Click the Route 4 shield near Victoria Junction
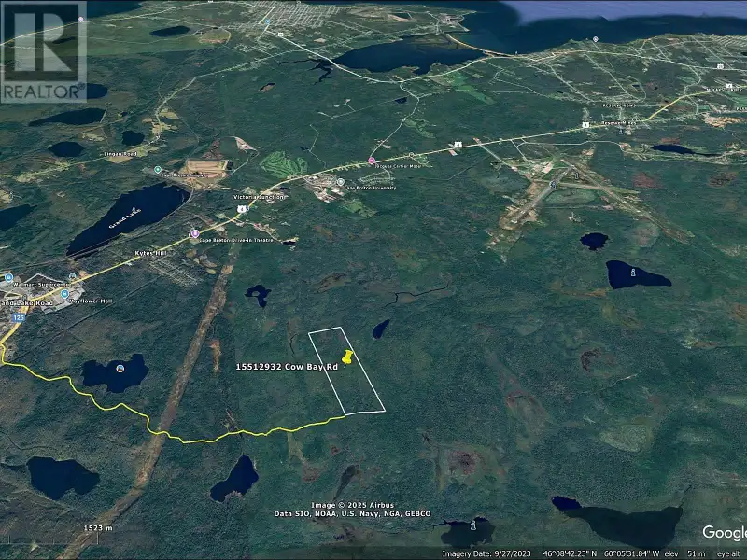Screen dimensions: 747x560 [x=241, y=209]
